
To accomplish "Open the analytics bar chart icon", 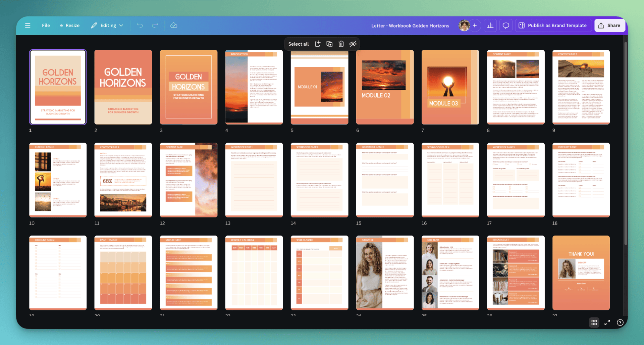I will [490, 26].
